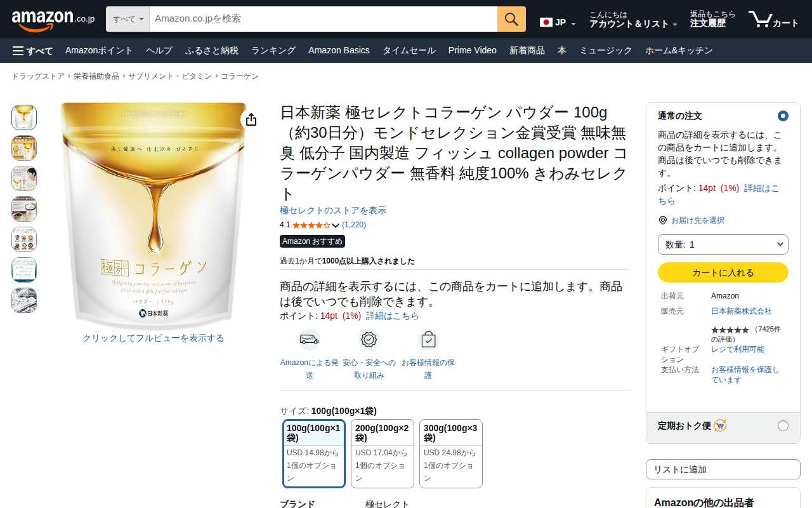This screenshot has height=508, width=812.
Task: Click the orange search magnifier button
Action: click(x=511, y=19)
